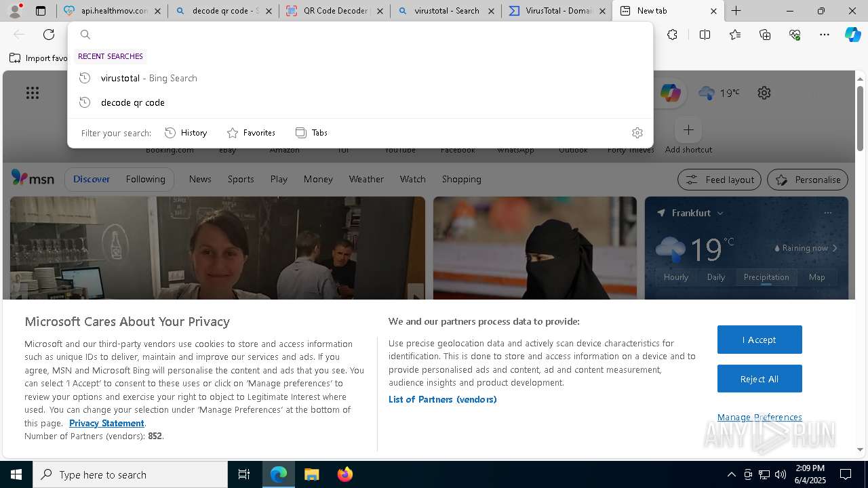
Task: Open the Edge profile icon
Action: (15, 11)
